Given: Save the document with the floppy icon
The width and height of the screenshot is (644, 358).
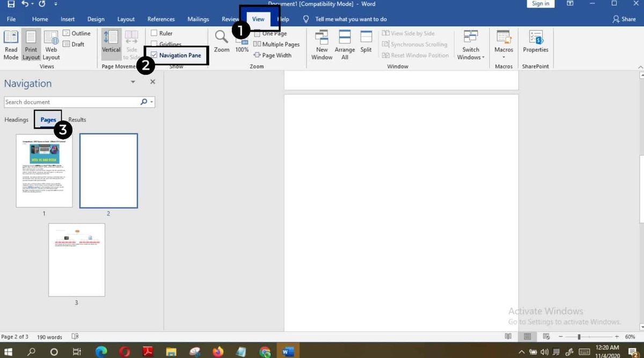Looking at the screenshot, I should point(11,4).
